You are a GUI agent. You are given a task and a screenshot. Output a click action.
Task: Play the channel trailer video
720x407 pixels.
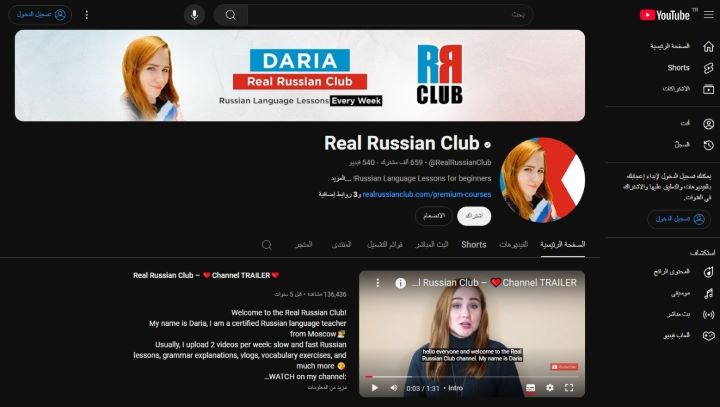coord(375,388)
